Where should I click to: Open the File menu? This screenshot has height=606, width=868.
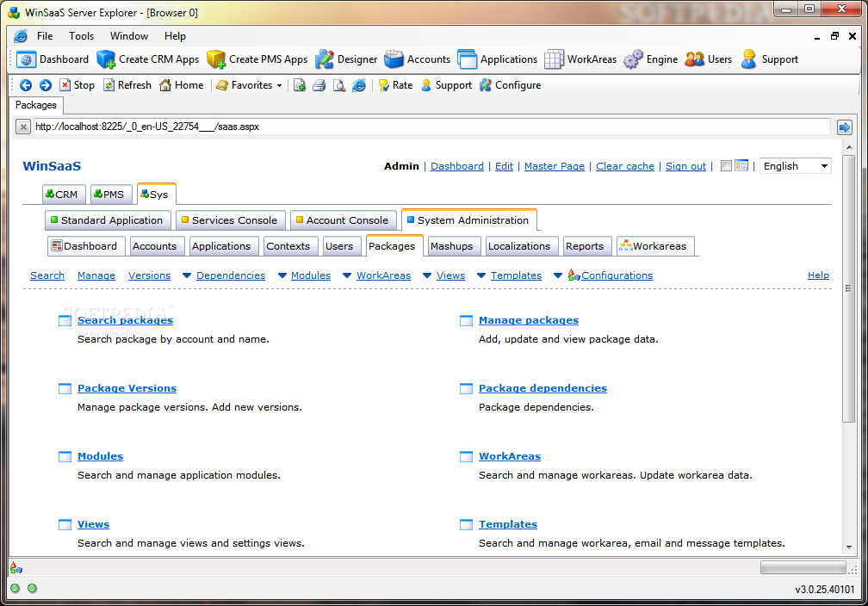pyautogui.click(x=45, y=36)
